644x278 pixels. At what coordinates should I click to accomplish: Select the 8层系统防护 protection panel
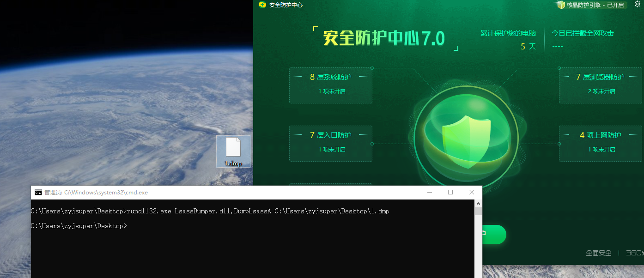coord(330,85)
